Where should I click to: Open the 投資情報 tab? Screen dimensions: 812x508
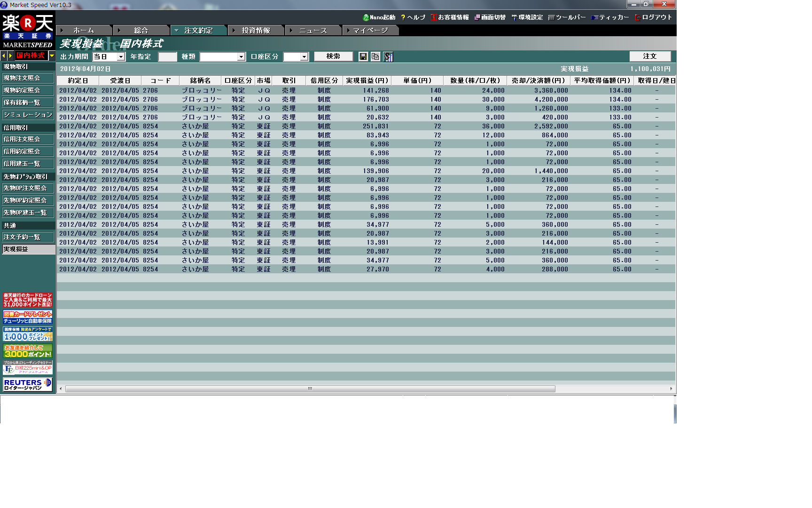[x=256, y=31]
